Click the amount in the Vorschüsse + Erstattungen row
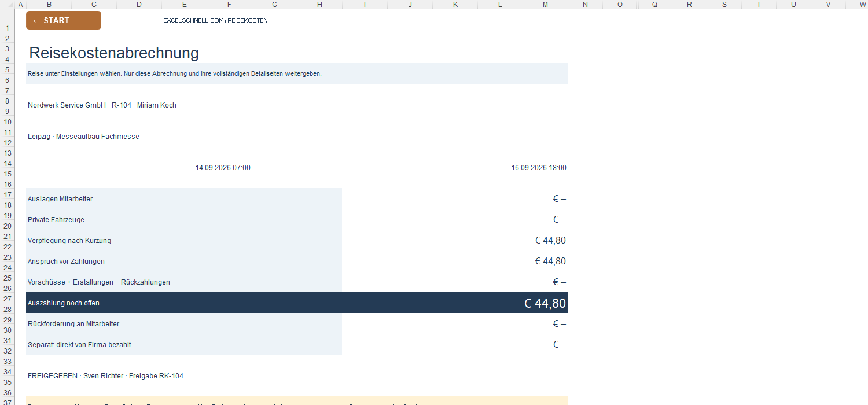 pos(559,282)
